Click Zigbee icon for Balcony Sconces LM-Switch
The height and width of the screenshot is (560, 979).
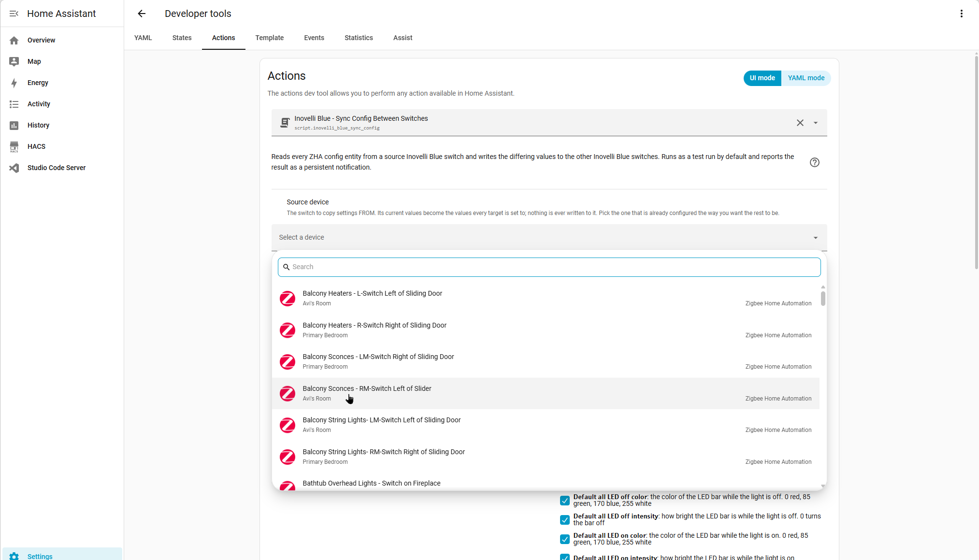point(288,362)
